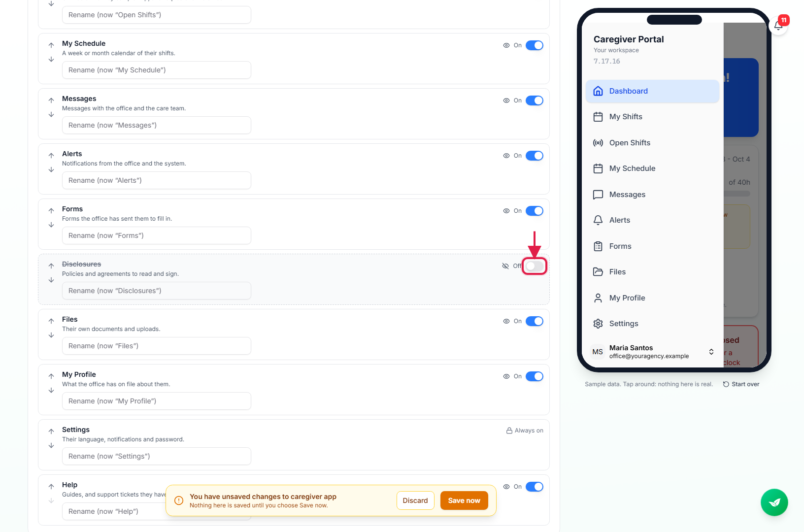Switch off the Files toggle

point(535,321)
